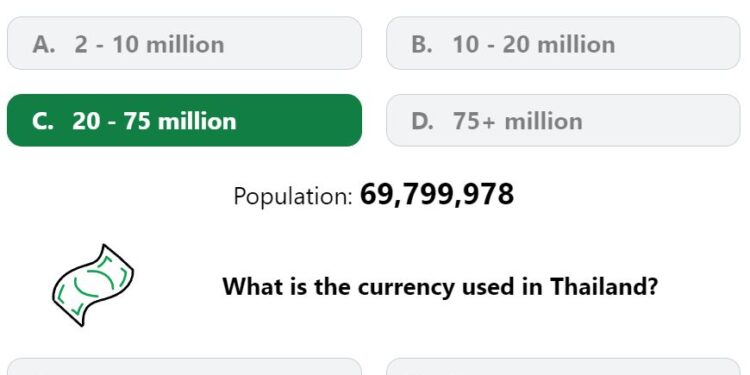
Task: Select the highlighted green answer C
Action: click(184, 120)
